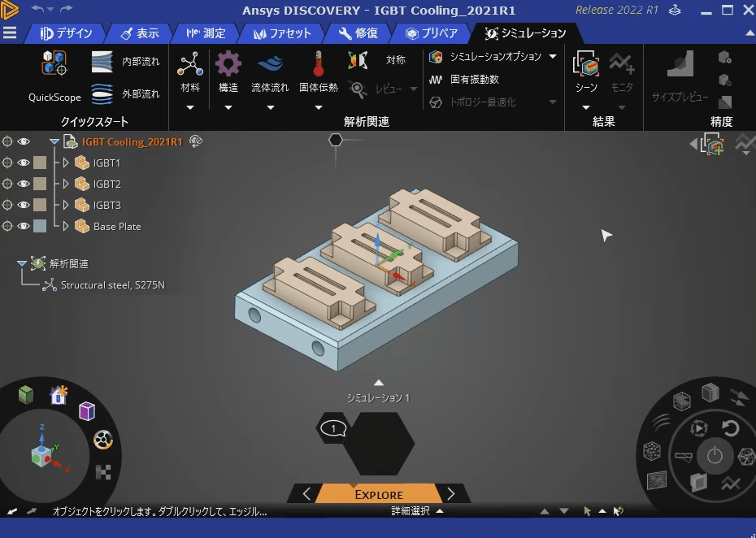Click the undo arrow in title bar
756x538 pixels.
point(37,9)
